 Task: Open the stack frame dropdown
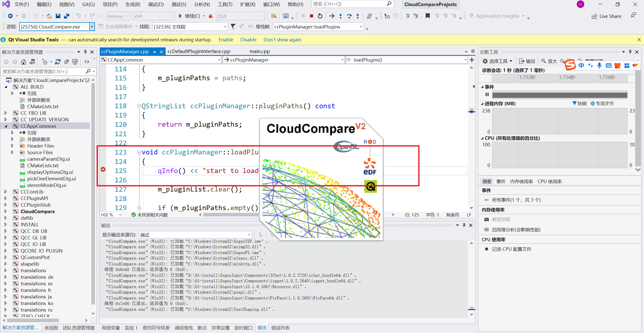[361, 27]
